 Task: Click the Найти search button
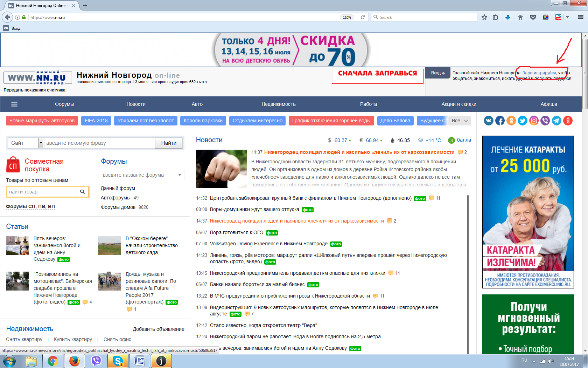[x=169, y=143]
